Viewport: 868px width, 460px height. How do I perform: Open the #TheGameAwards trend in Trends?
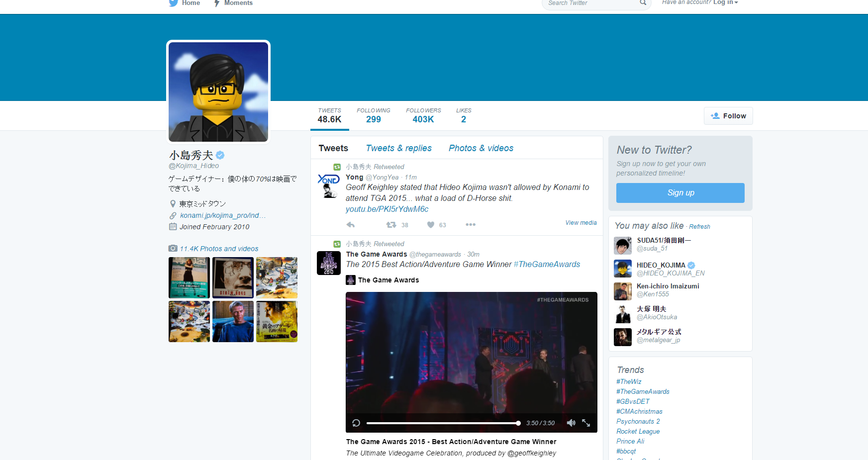click(x=643, y=392)
